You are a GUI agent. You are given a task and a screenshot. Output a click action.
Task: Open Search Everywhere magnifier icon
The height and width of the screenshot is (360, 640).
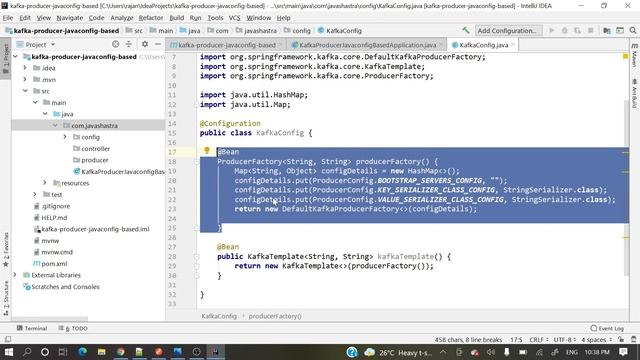633,31
